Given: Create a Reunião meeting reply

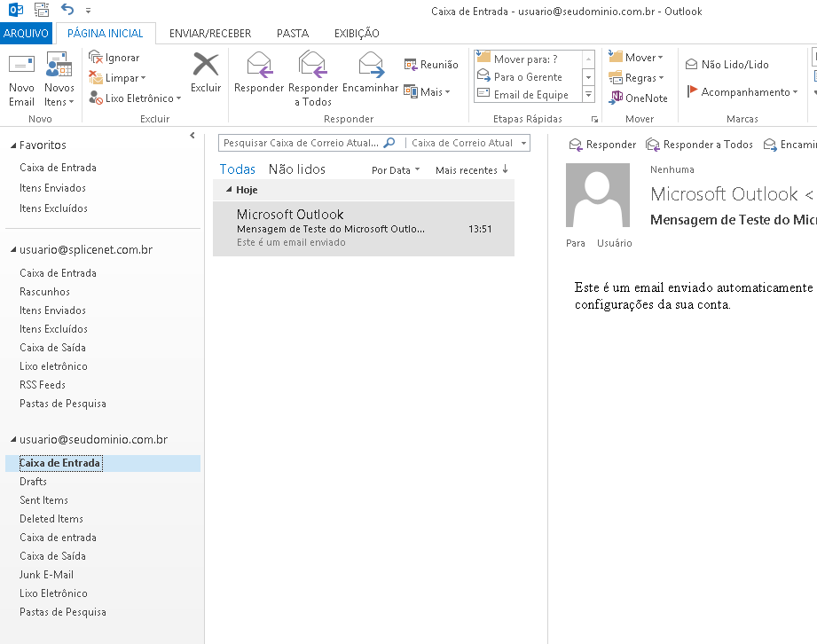Looking at the screenshot, I should tap(431, 65).
